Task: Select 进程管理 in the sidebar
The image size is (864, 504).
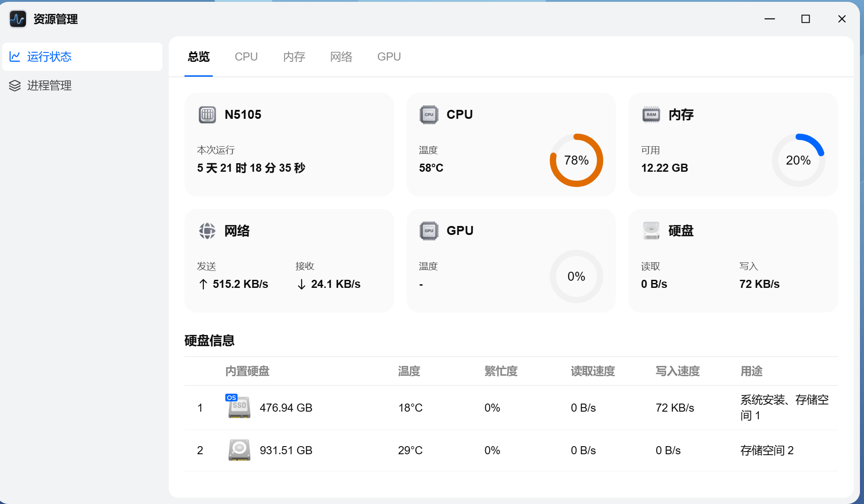Action: click(x=50, y=86)
